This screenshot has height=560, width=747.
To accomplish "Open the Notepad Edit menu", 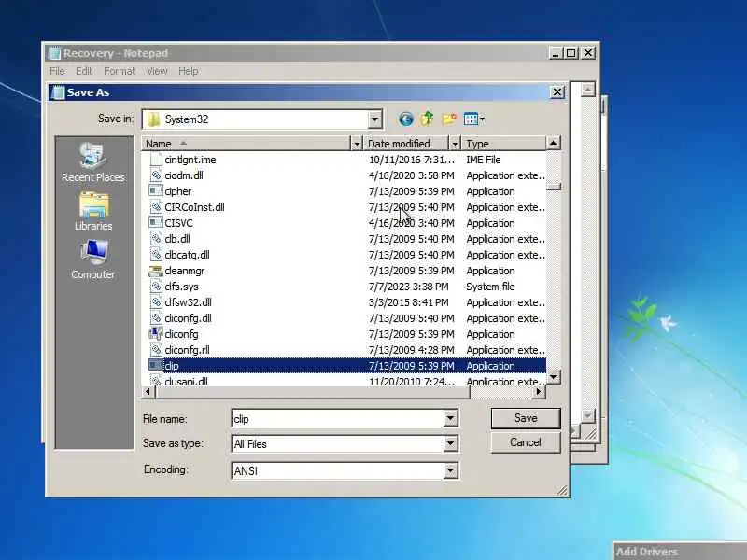I will point(84,71).
